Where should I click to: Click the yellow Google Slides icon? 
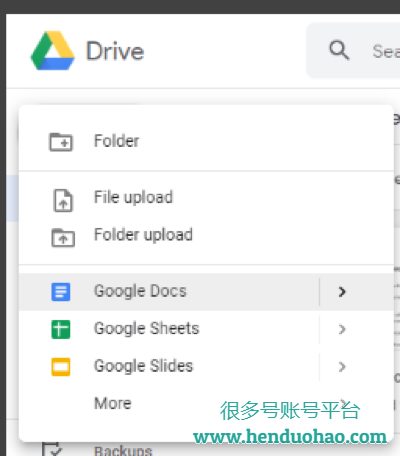pyautogui.click(x=61, y=367)
